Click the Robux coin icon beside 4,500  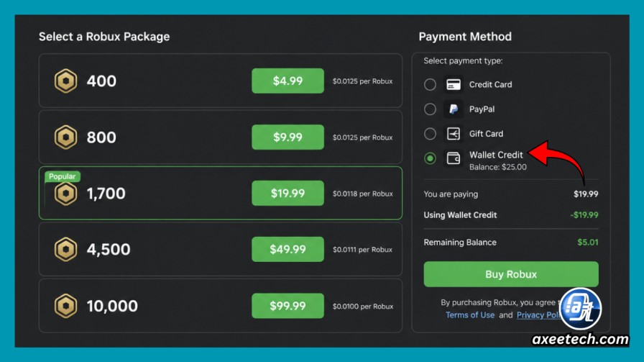click(x=65, y=249)
